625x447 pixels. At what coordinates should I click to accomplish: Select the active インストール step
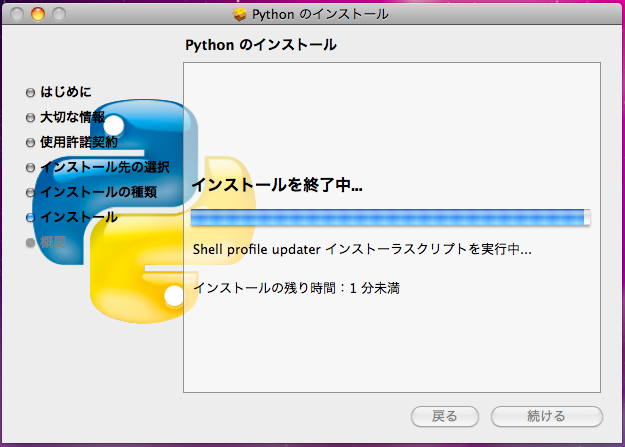79,217
